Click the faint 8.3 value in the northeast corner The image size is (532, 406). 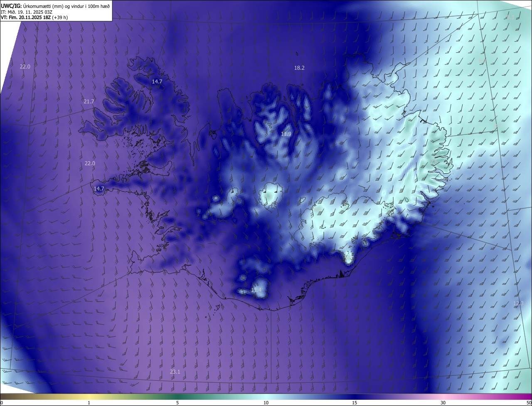[510, 17]
